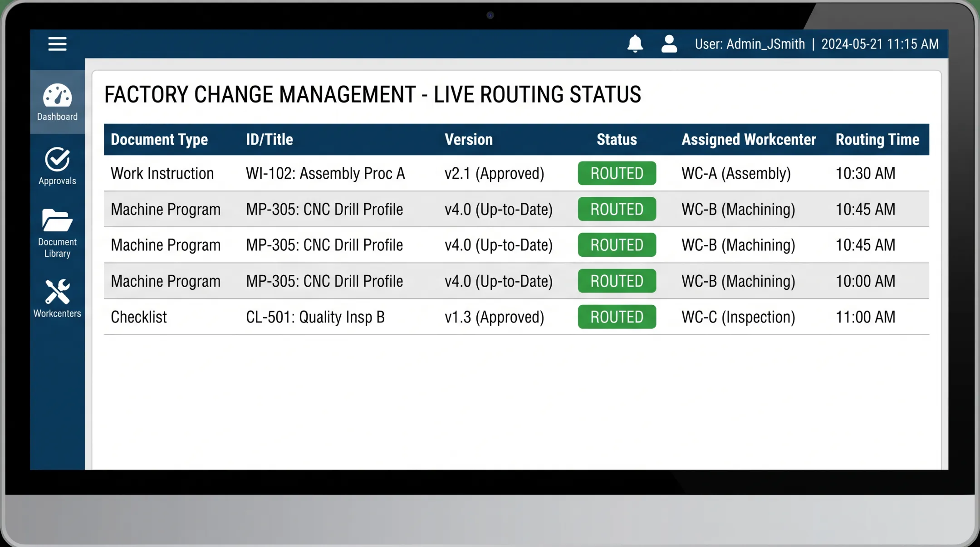Image resolution: width=980 pixels, height=547 pixels.
Task: Click the '2024-05-21 11:15 AM' timestamp
Action: (x=880, y=44)
